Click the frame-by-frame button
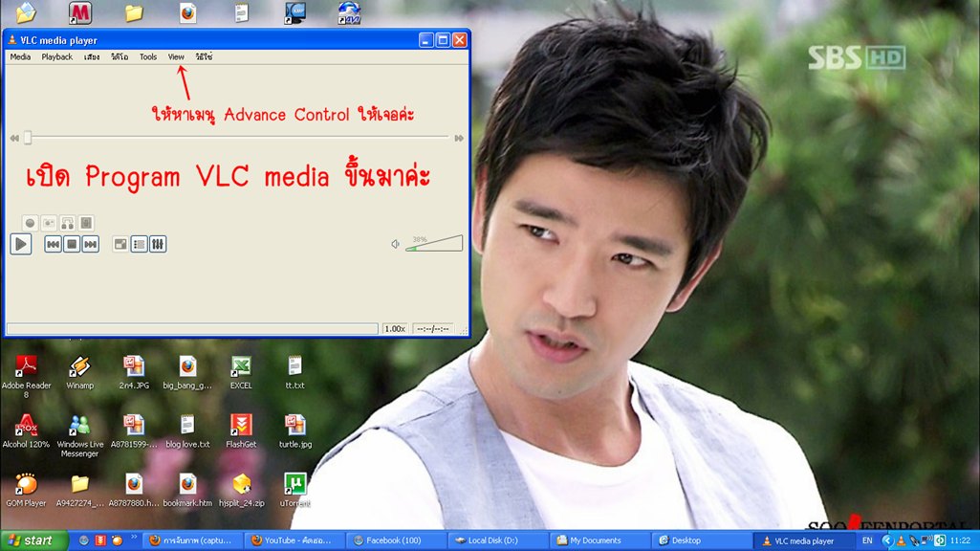This screenshot has height=551, width=980. pyautogui.click(x=86, y=223)
